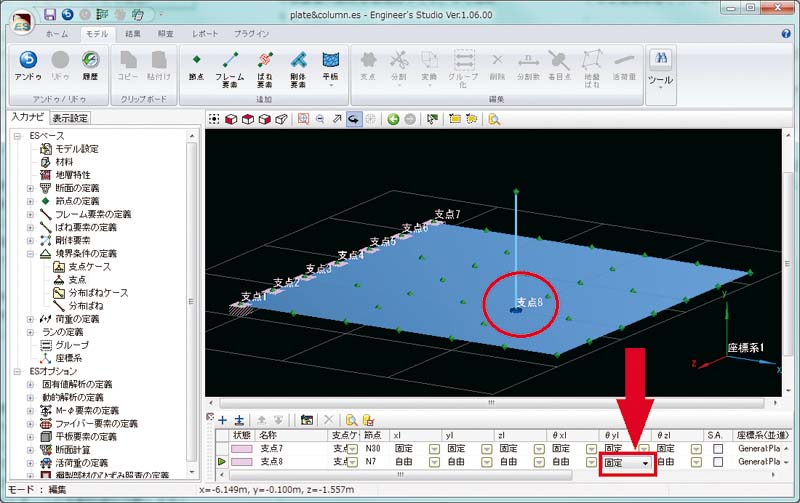The image size is (800, 503).
Task: Click the wireframe cube view icon
Action: click(x=281, y=119)
